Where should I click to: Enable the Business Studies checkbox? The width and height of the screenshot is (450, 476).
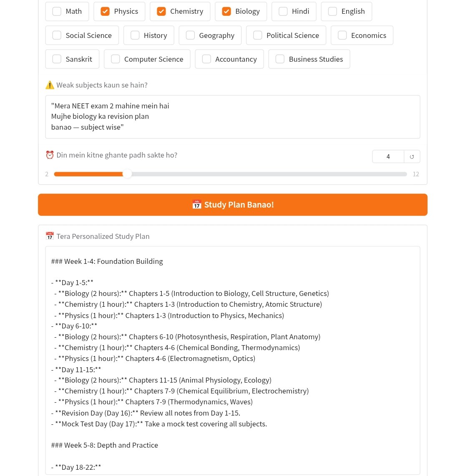[x=280, y=59]
